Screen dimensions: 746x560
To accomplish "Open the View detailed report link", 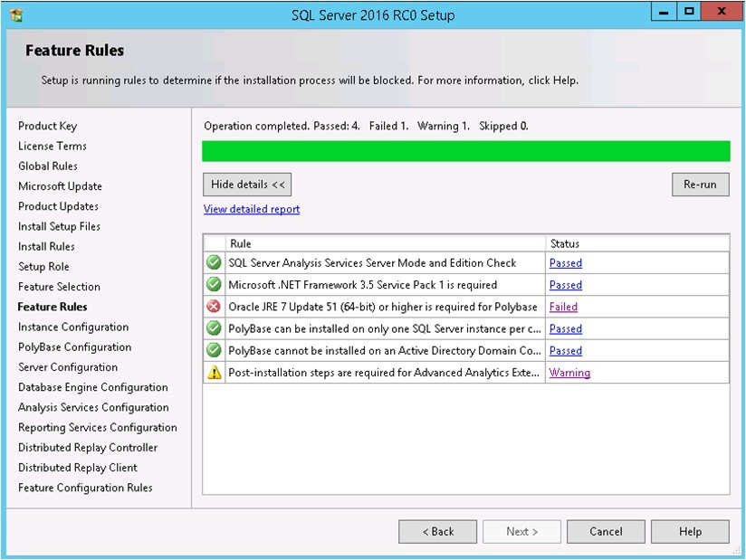I will [x=252, y=209].
